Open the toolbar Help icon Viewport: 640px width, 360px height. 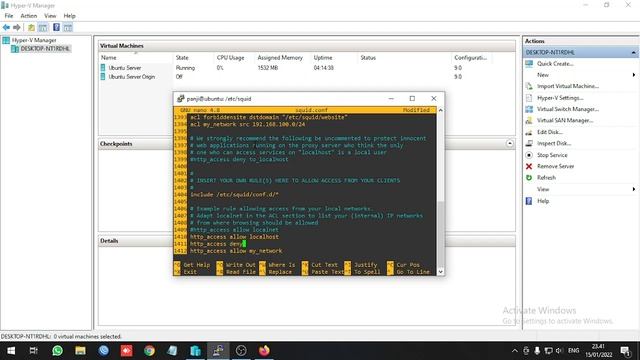(56, 27)
